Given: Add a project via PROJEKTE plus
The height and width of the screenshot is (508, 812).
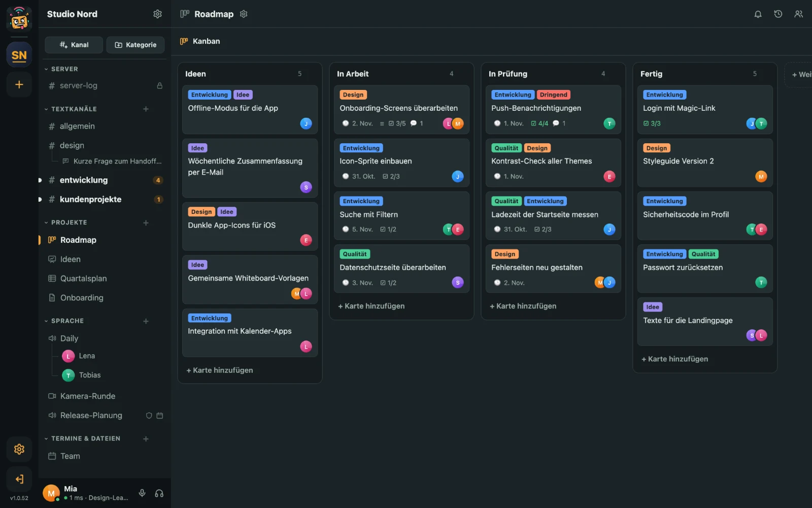Looking at the screenshot, I should pos(146,223).
